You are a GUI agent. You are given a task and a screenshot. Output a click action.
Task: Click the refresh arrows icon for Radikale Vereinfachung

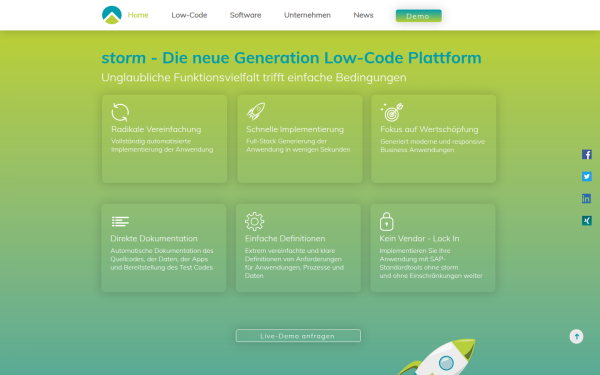click(x=120, y=112)
